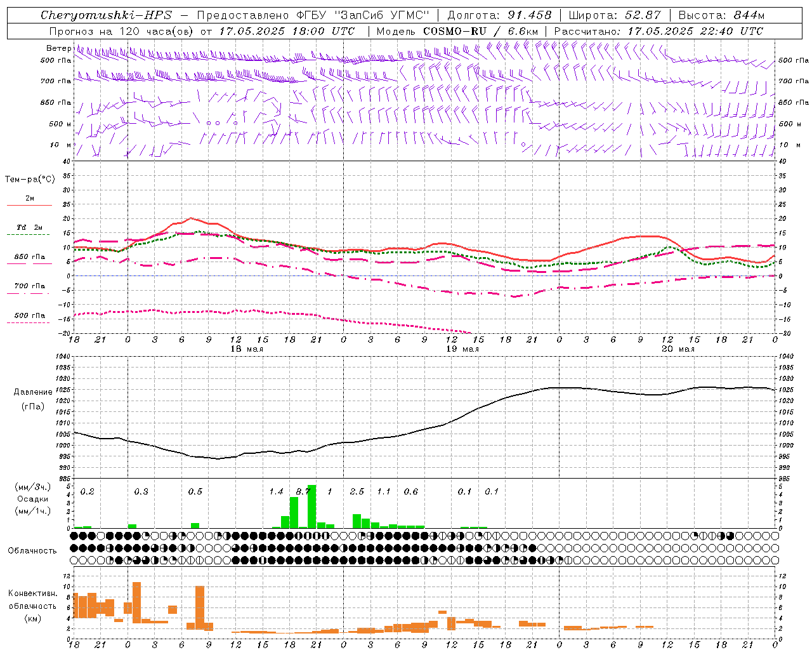
Task: Click the (мм/3ч.) unit label
Action: (x=33, y=487)
